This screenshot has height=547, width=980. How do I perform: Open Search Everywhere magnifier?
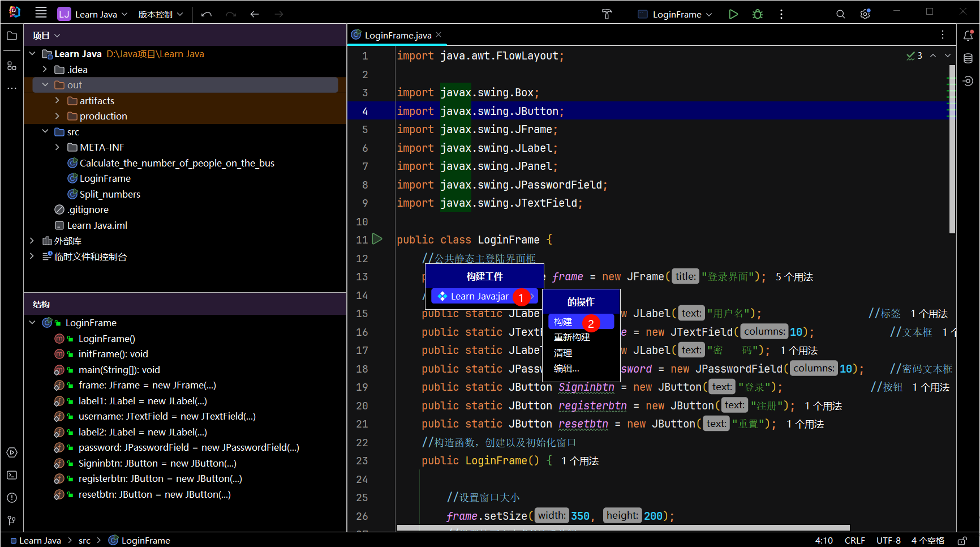pos(841,14)
